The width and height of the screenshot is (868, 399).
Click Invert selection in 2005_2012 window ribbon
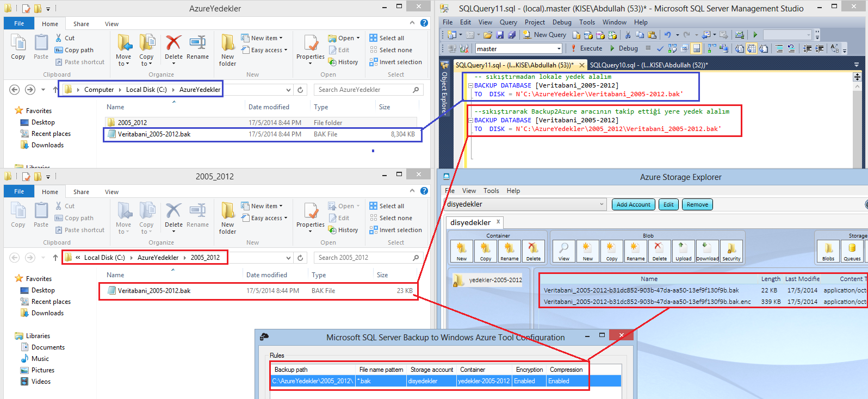395,230
